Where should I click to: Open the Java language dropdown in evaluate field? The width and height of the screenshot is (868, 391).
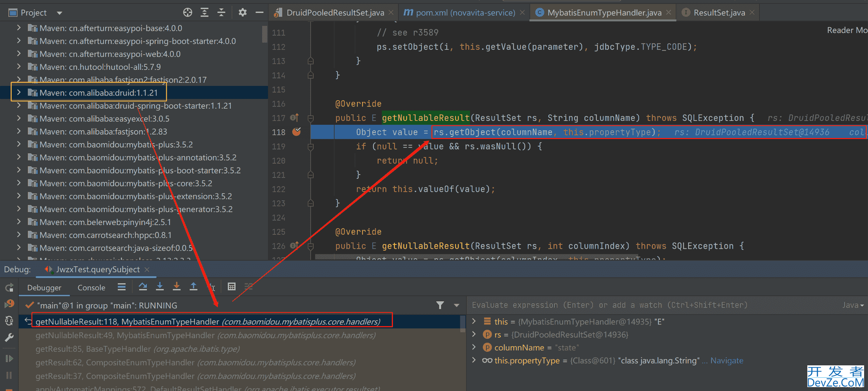(x=853, y=305)
